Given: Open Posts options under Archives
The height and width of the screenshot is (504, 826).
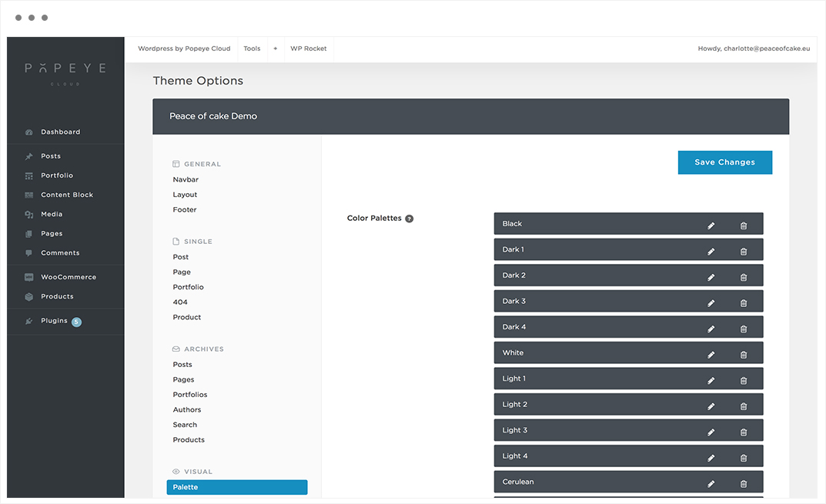Looking at the screenshot, I should pyautogui.click(x=182, y=365).
